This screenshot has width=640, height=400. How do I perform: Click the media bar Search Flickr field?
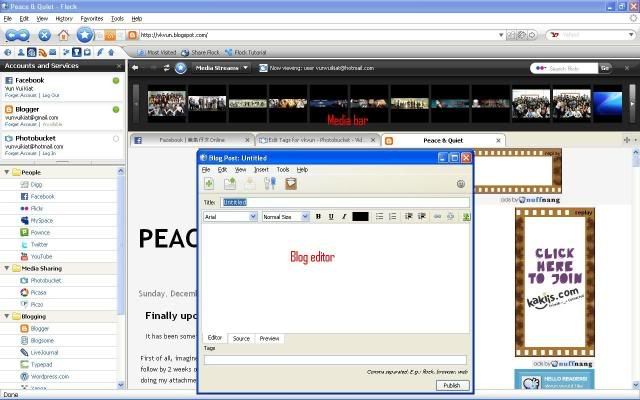pyautogui.click(x=564, y=68)
